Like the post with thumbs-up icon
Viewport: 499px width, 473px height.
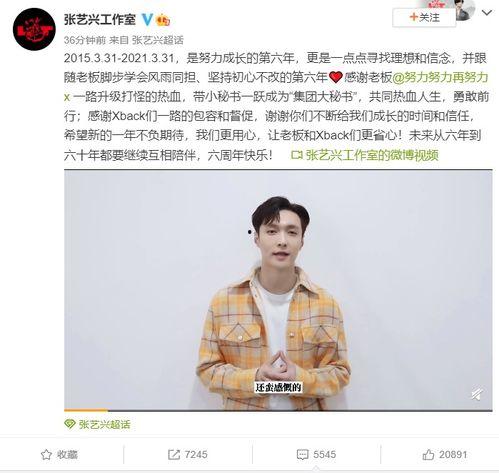coord(428,454)
